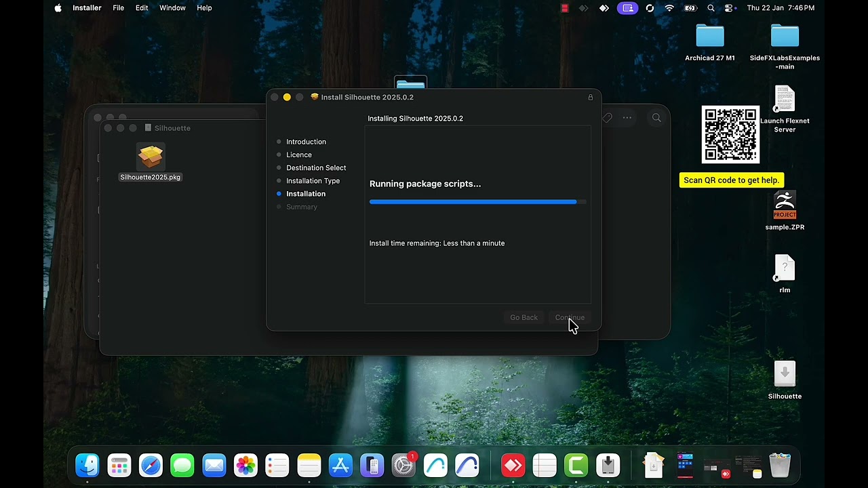Open the Installer menu
The height and width of the screenshot is (488, 868).
pyautogui.click(x=87, y=8)
